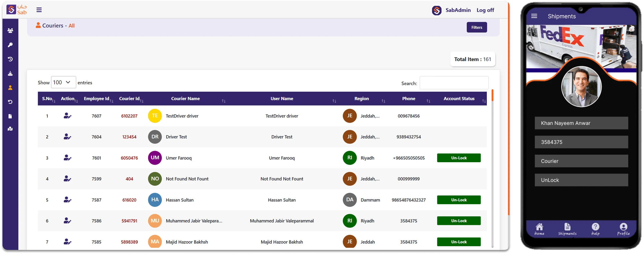Screen dimensions: 644x254
Task: Select the couriers person sidebar icon
Action: pos(10,87)
